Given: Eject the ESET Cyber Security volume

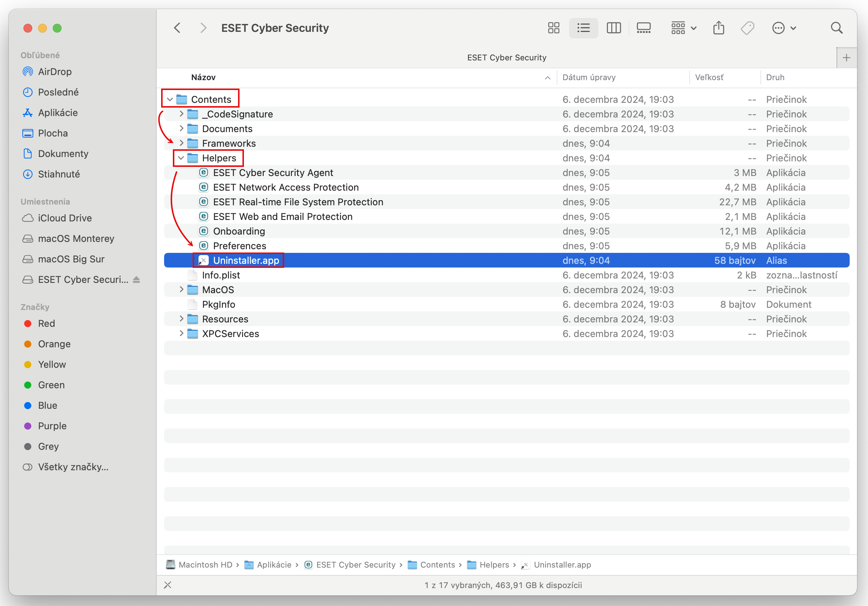Looking at the screenshot, I should tap(137, 280).
